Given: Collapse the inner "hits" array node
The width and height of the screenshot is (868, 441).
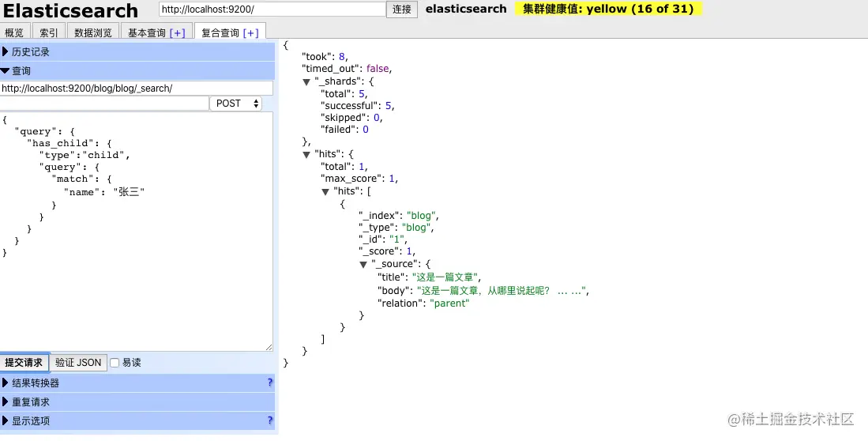Looking at the screenshot, I should click(325, 192).
